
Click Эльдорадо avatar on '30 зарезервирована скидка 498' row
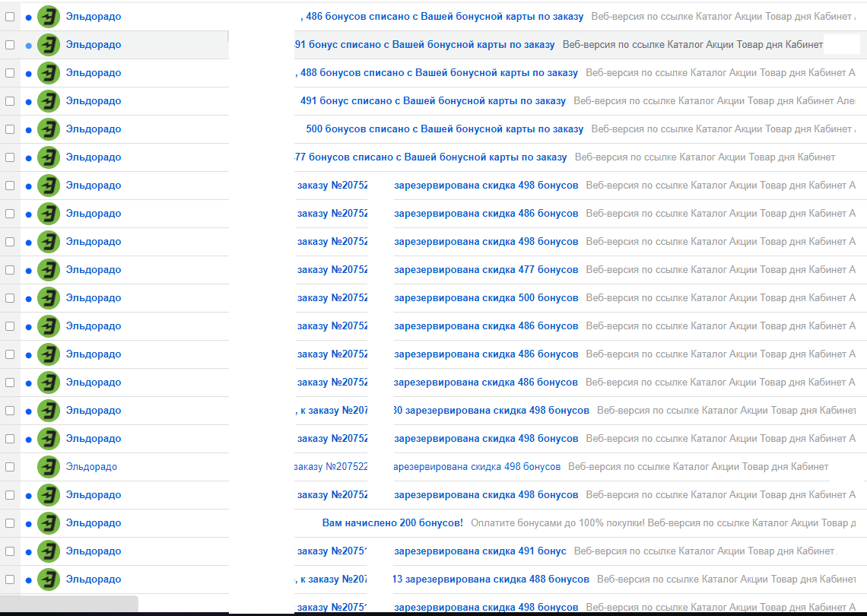pos(49,411)
